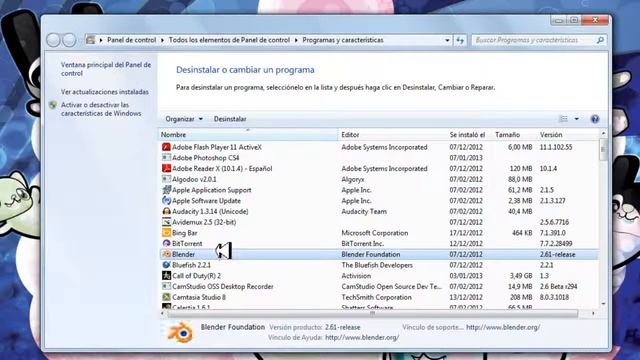Click the search magnifier icon

600,40
